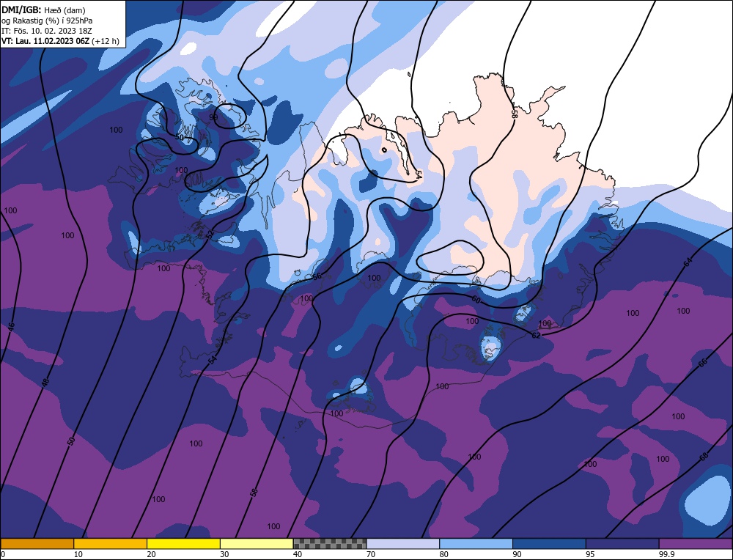This screenshot has width=733, height=560.
Task: Click the 'og Rakastig (%) í 925hPa' line
Action: pos(47,21)
